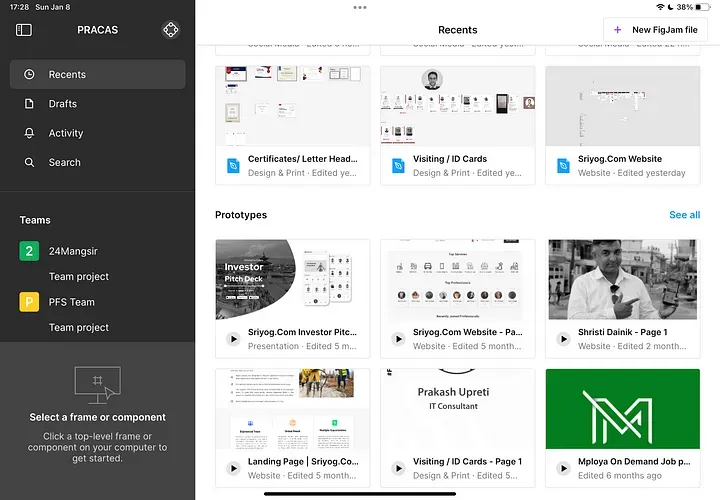Open Team project under 24Mangsir
This screenshot has height=500, width=720.
coord(79,276)
